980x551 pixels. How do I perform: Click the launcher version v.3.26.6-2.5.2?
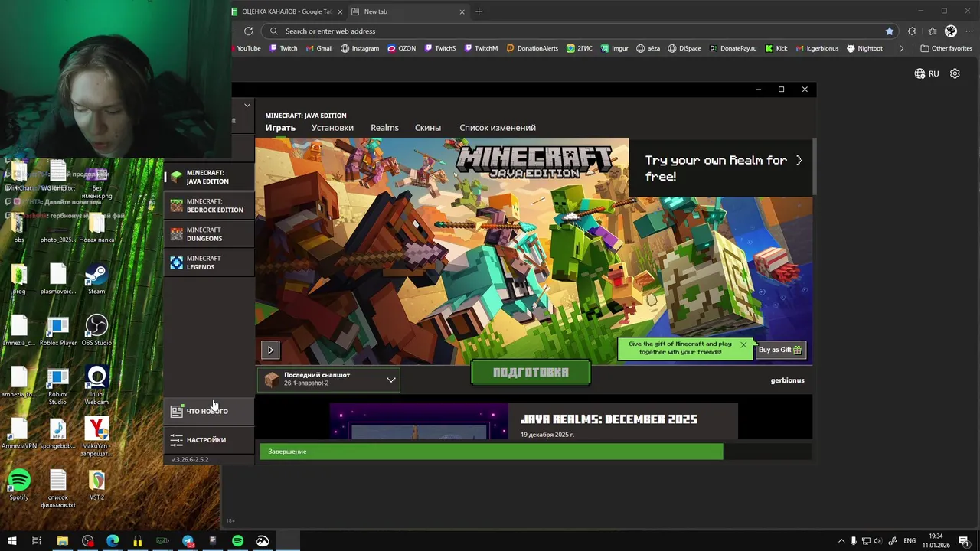(x=190, y=460)
